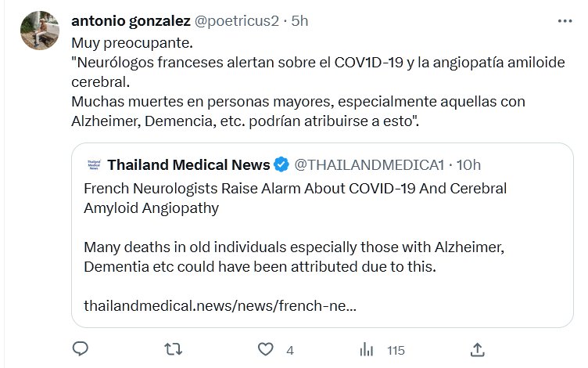Viewport: 588px width, 368px height.
Task: Click the reply speech bubble icon
Action: coord(81,349)
